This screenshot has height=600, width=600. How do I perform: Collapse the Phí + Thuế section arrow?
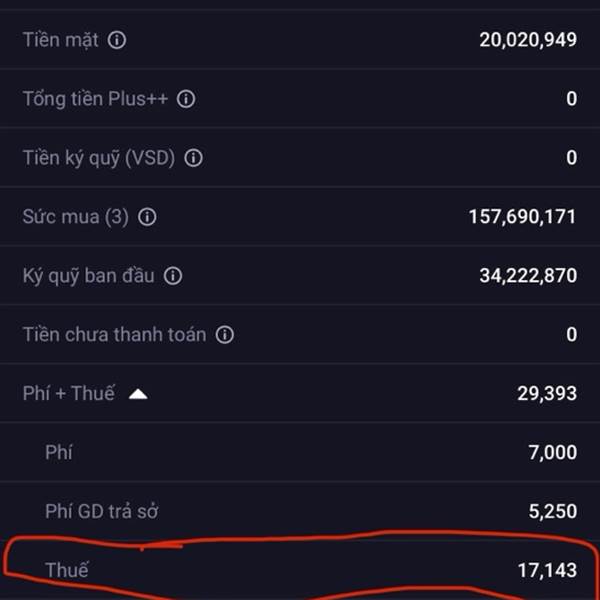(138, 394)
